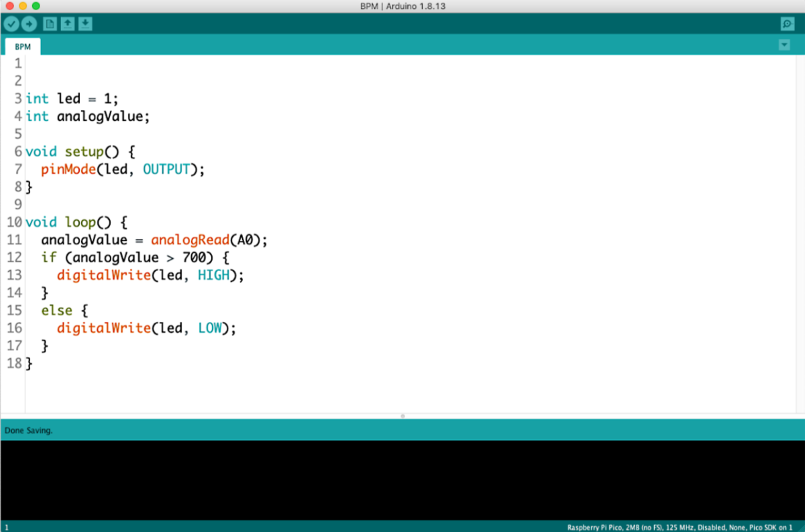Click line number 11 in the editor
The height and width of the screenshot is (532, 805).
[x=14, y=240]
